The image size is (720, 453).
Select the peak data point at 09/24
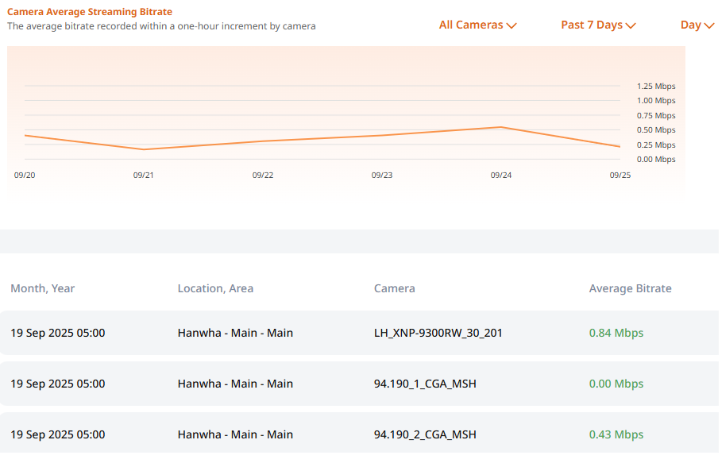pos(501,127)
